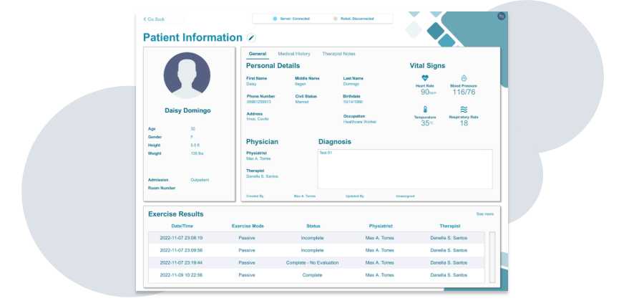Click the birthdate value 10/14/1990
The height and width of the screenshot is (301, 644).
point(353,102)
